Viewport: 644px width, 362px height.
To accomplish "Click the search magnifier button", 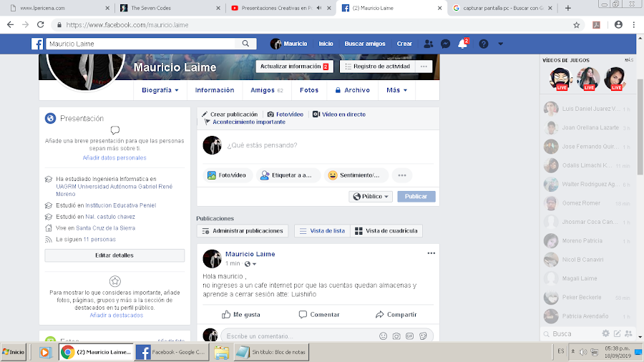I will pyautogui.click(x=245, y=44).
